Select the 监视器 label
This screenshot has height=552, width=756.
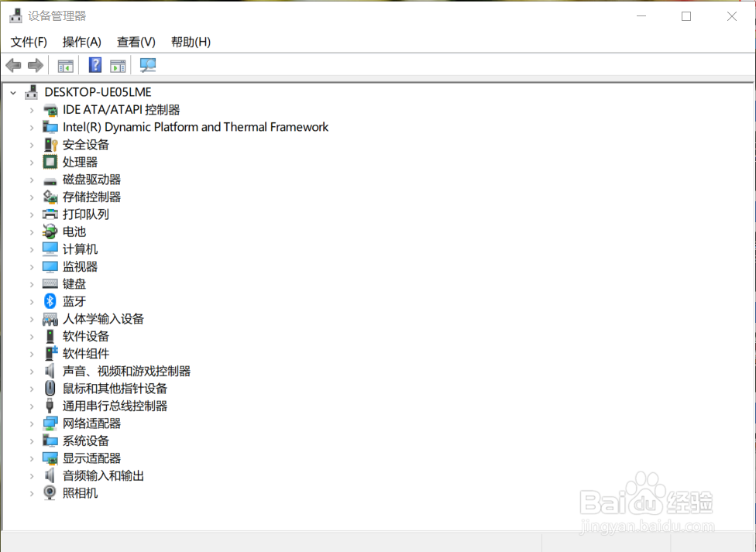coord(80,266)
